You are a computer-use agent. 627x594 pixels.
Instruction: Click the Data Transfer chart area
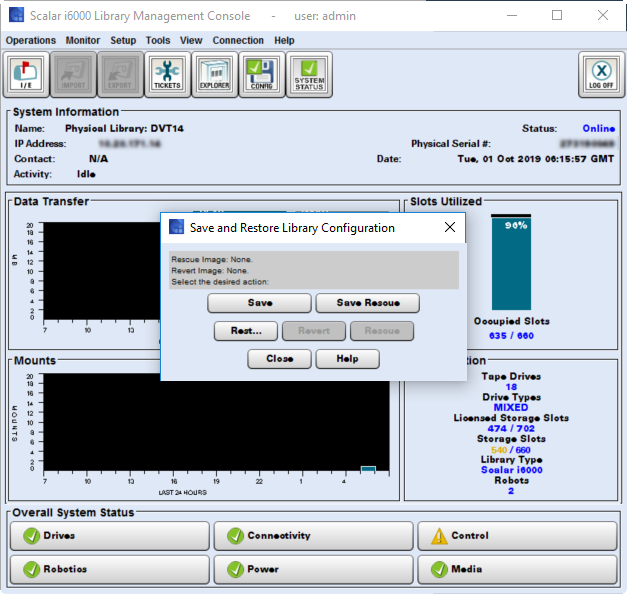[101, 271]
